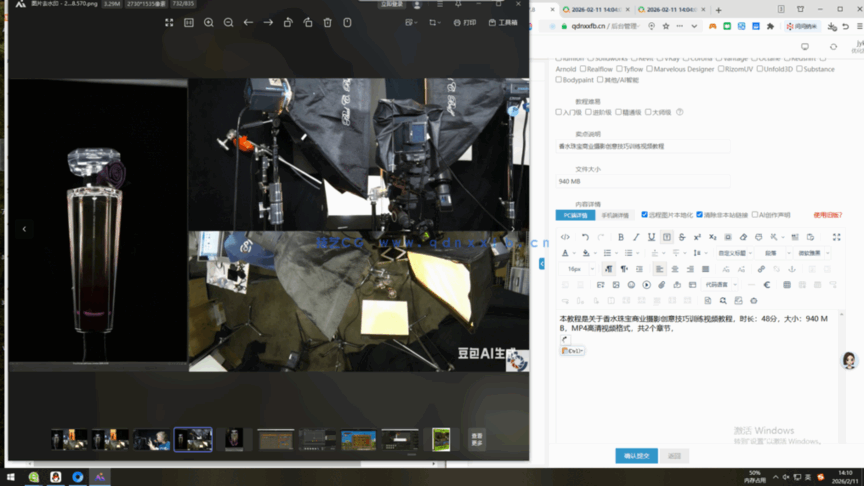The height and width of the screenshot is (486, 864).
Task: Insert video using play-circle icon
Action: tap(646, 285)
